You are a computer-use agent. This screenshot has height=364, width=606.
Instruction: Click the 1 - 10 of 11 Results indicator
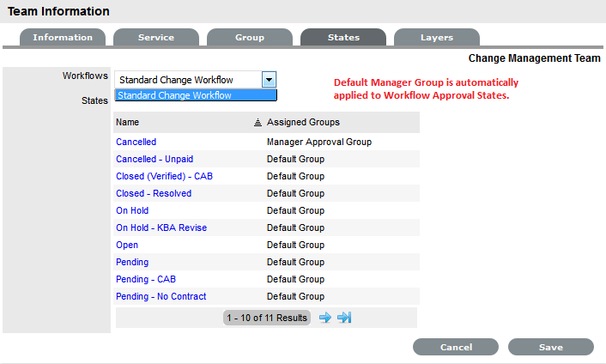pos(267,318)
